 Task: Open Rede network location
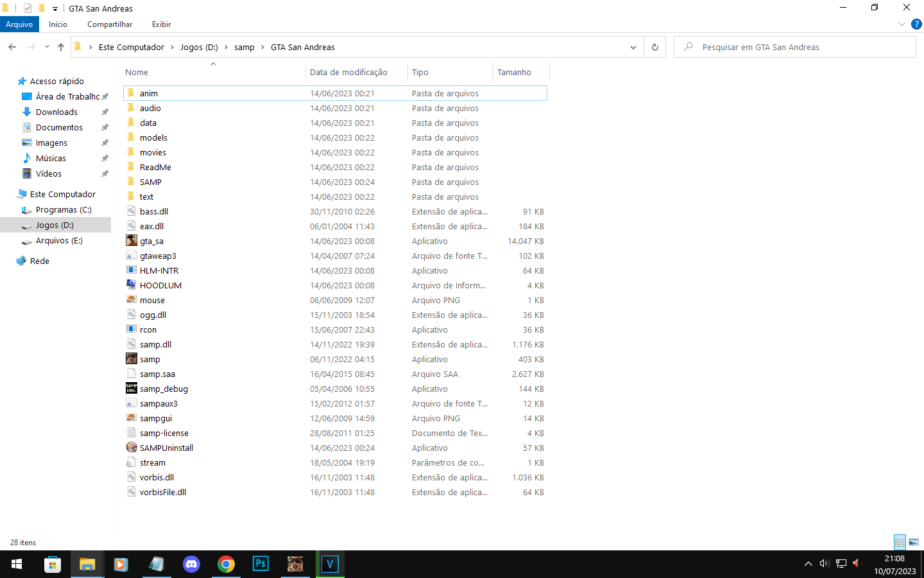coord(40,261)
